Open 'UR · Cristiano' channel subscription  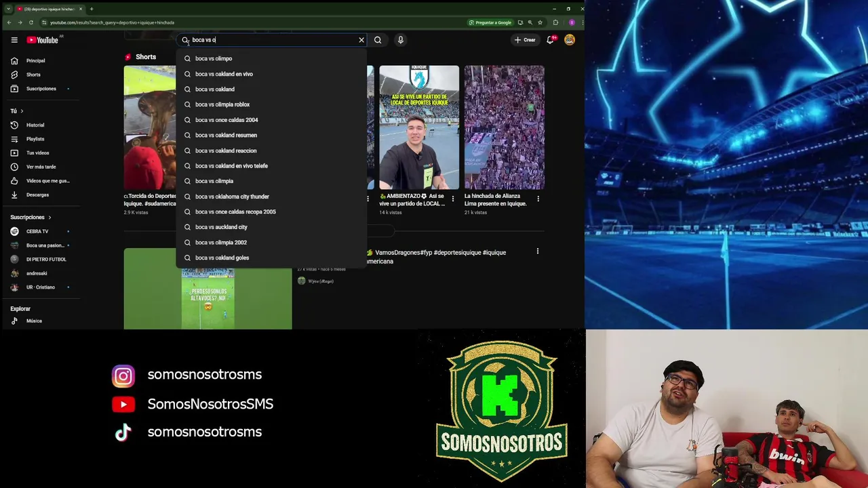click(39, 287)
